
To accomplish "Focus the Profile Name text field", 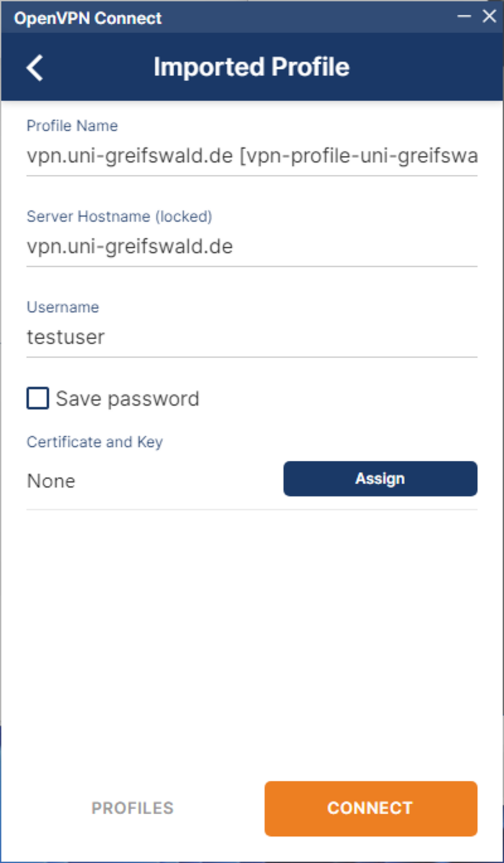I will click(x=252, y=156).
